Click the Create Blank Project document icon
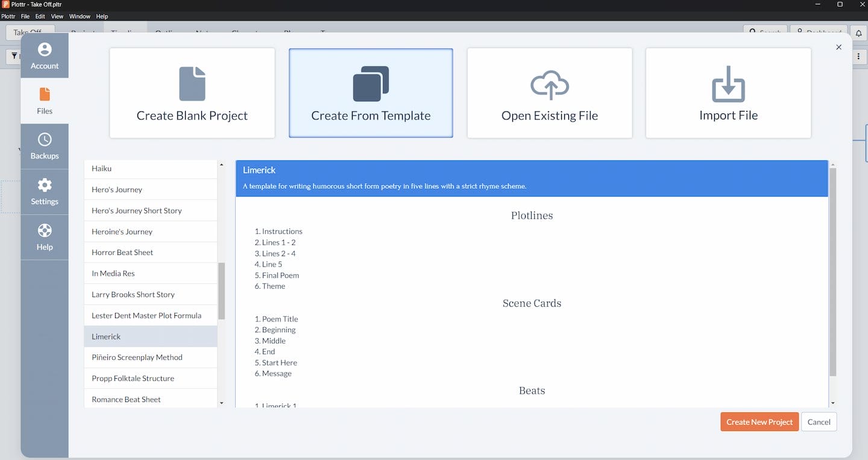868x460 pixels. click(192, 84)
